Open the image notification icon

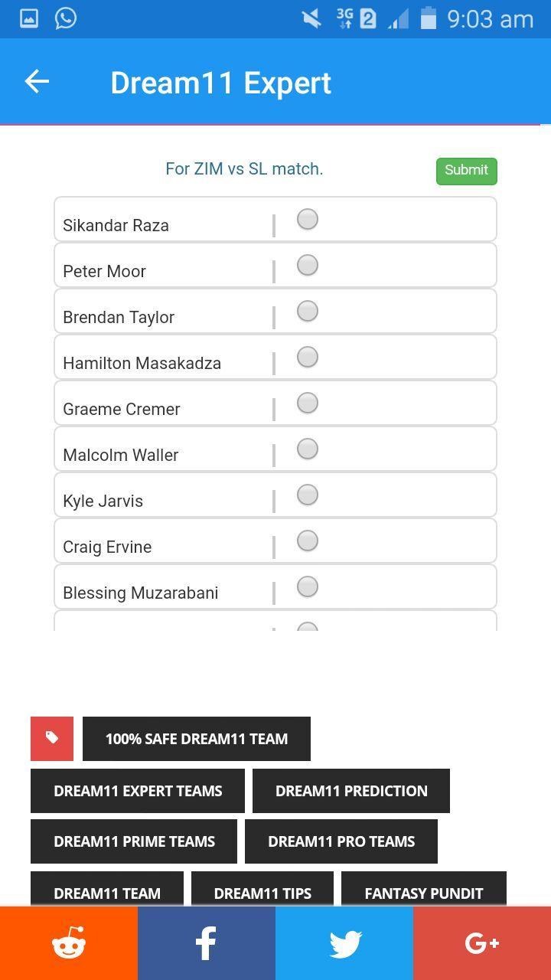click(29, 18)
